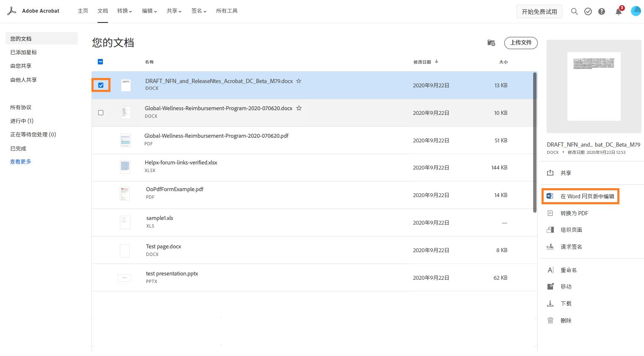Screen dimensions: 644x356
Task: Expand the 编辑 dropdown menu
Action: tap(149, 11)
